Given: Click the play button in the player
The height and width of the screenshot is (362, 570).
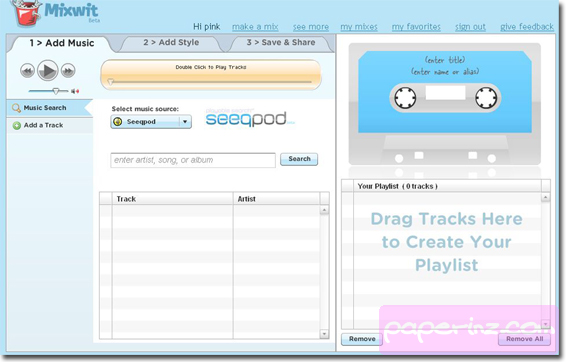Looking at the screenshot, I should 48,71.
